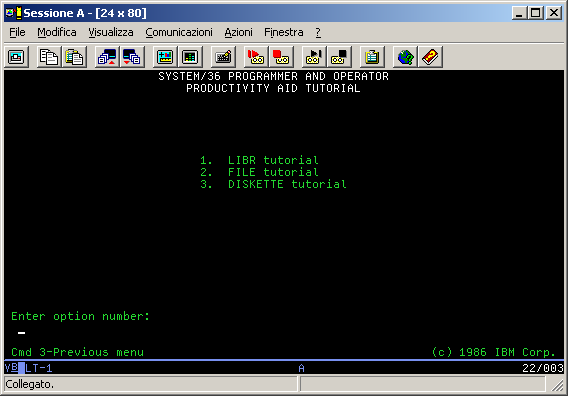Click the LT-1 indicator in operator area
The width and height of the screenshot is (568, 396).
pos(39,368)
